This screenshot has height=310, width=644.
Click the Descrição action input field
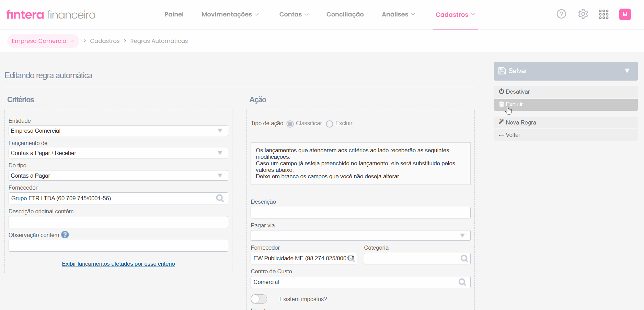tap(360, 213)
